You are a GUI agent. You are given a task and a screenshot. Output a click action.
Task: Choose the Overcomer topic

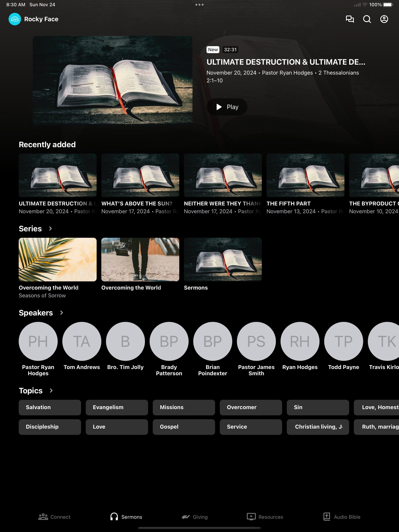point(251,407)
